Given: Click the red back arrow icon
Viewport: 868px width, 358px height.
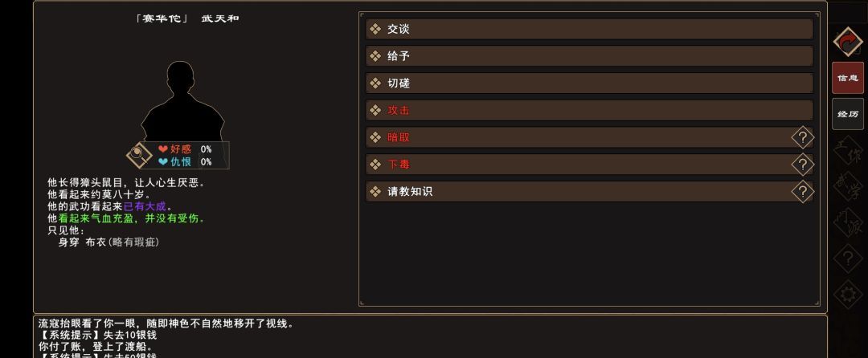Looking at the screenshot, I should tap(847, 42).
